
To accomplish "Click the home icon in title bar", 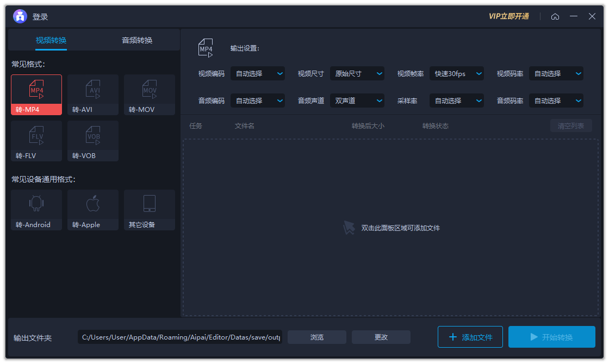I will pyautogui.click(x=555, y=16).
